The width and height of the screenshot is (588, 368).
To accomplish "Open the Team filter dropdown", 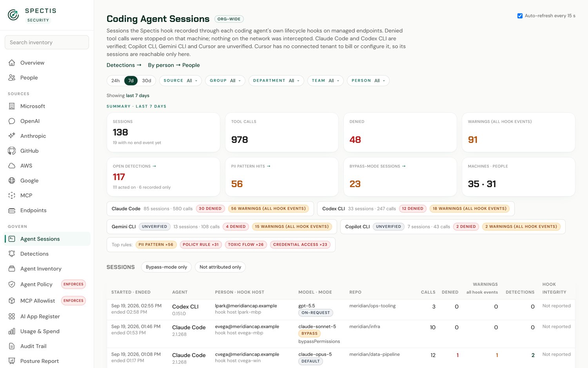I will point(325,81).
